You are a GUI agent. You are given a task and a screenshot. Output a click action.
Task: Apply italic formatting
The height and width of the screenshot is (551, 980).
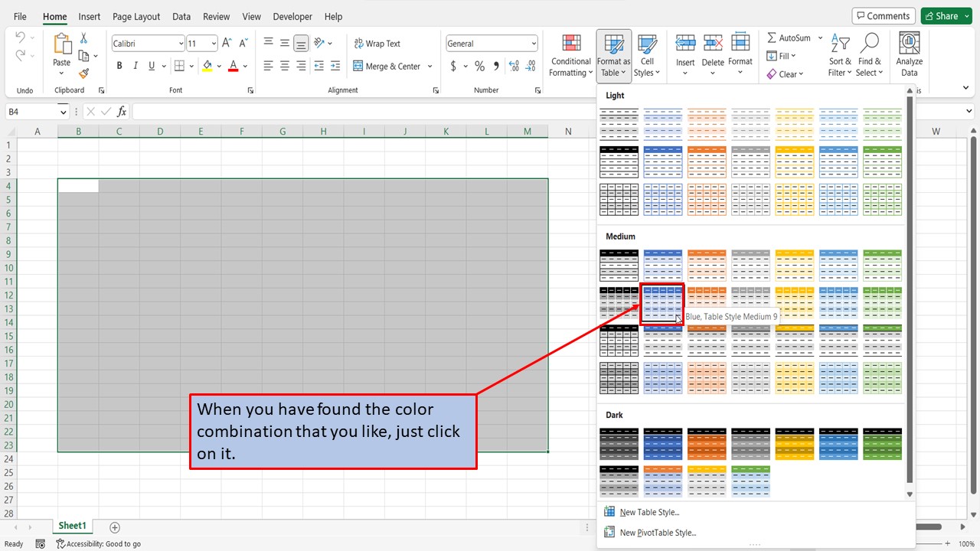point(135,66)
